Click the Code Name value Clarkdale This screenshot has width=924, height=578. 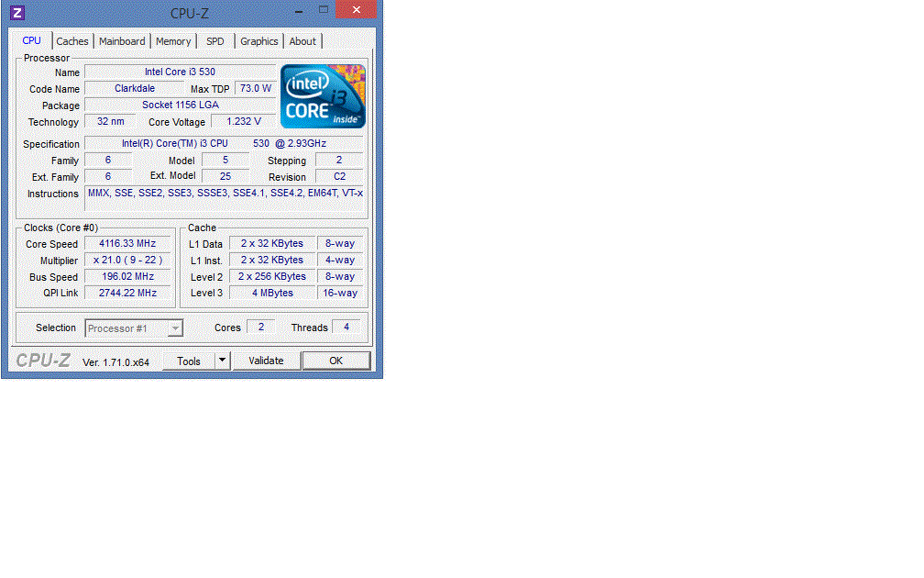(x=135, y=88)
